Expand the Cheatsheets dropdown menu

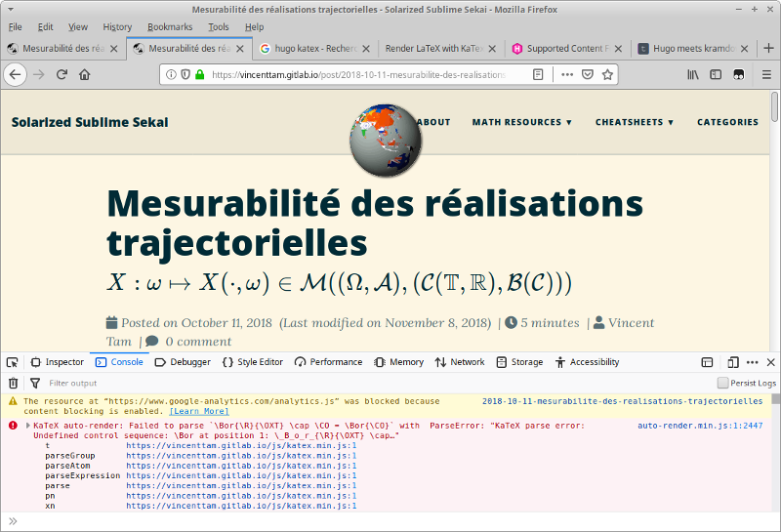coord(635,122)
